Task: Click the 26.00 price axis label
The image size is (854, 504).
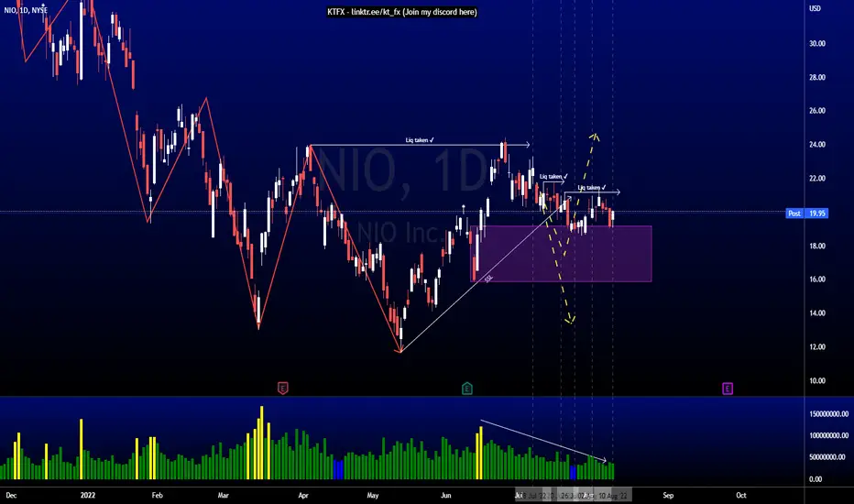Action: [817, 111]
